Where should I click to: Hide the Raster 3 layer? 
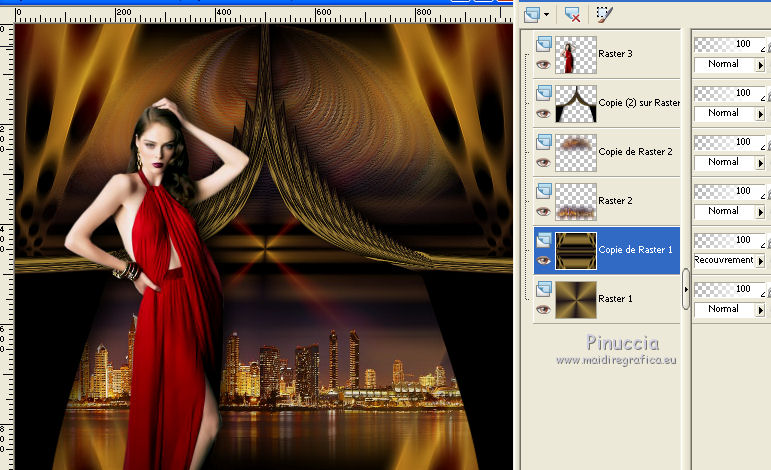[x=543, y=64]
